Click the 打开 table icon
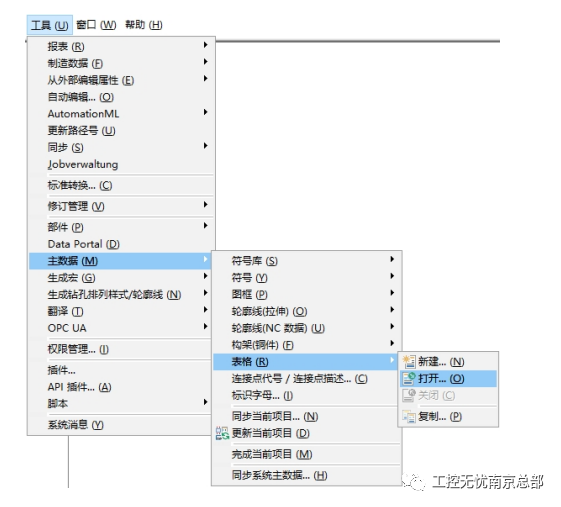Screen dimensions: 561x507 (x=409, y=379)
